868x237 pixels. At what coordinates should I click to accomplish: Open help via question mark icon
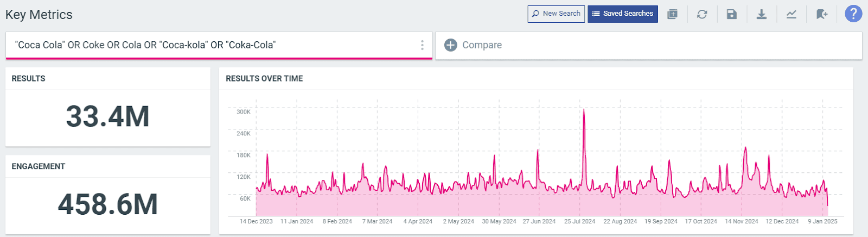point(853,14)
